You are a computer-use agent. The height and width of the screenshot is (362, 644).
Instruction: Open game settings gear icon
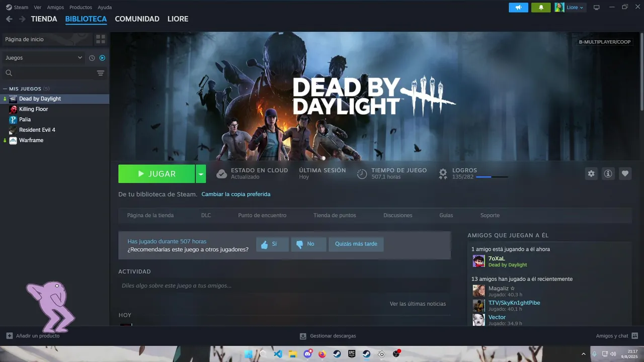591,173
